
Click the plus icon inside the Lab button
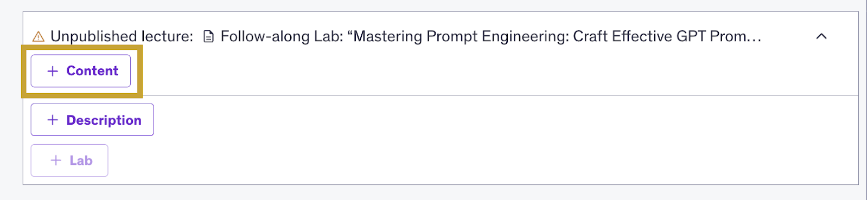(x=55, y=160)
